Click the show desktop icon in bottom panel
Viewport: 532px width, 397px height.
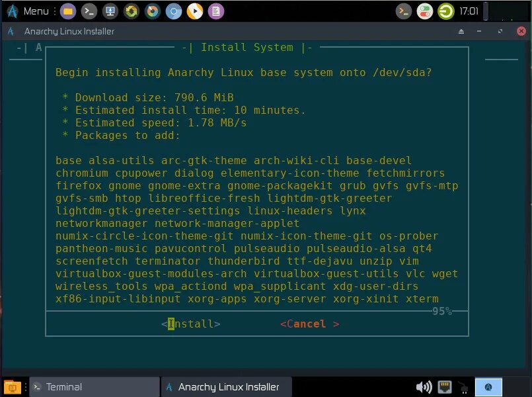point(13,387)
